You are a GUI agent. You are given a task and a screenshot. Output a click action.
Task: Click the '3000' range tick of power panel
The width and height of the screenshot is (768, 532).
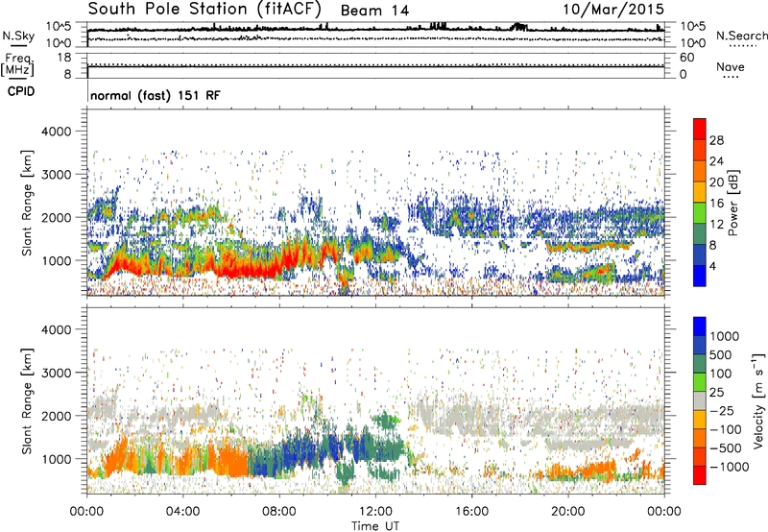click(x=57, y=175)
